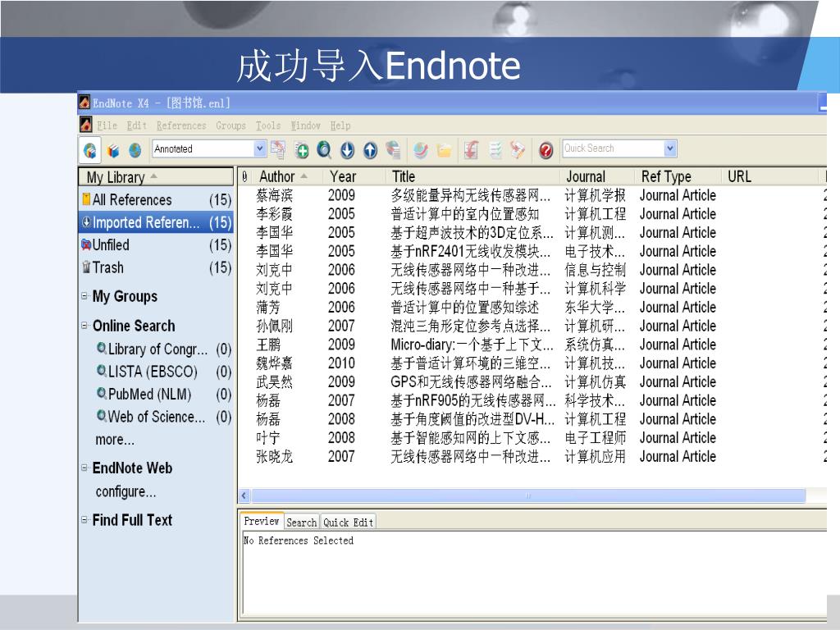Open the References menu

click(181, 126)
